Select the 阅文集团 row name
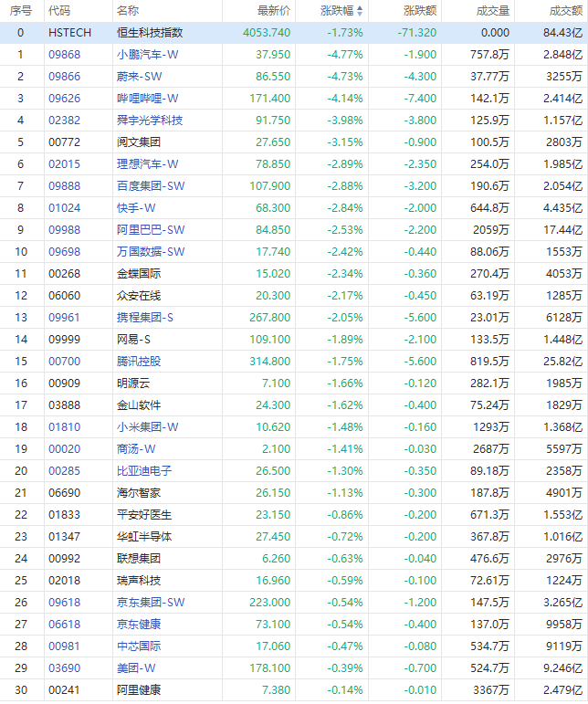Image resolution: width=588 pixels, height=704 pixels. 139,142
